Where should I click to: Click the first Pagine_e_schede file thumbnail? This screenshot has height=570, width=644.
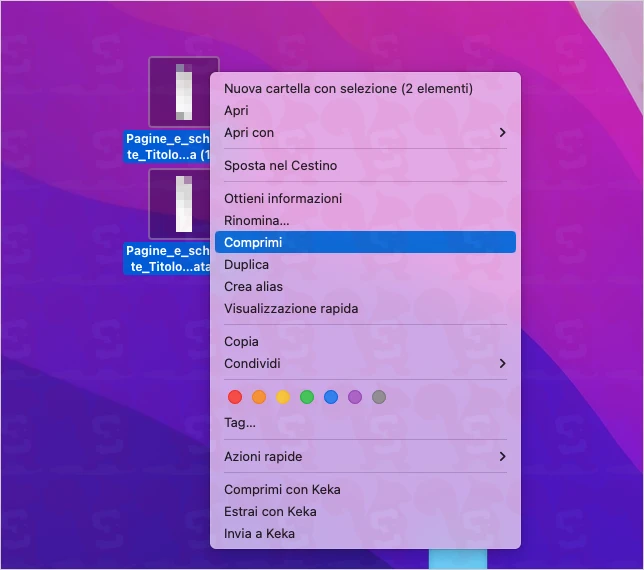[x=183, y=92]
